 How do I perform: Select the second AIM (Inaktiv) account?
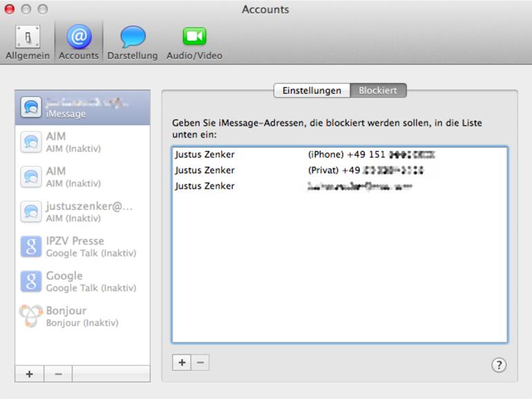pos(82,177)
